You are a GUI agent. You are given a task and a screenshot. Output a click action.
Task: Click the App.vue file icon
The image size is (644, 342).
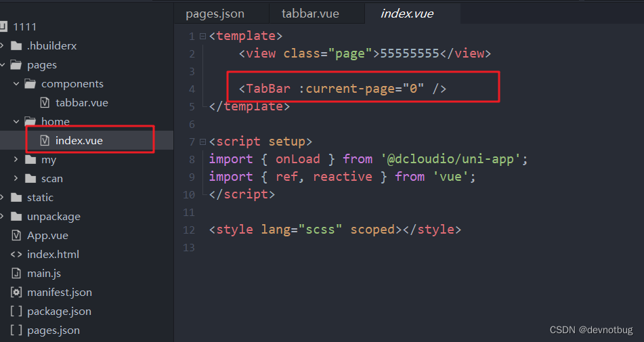[x=16, y=235]
